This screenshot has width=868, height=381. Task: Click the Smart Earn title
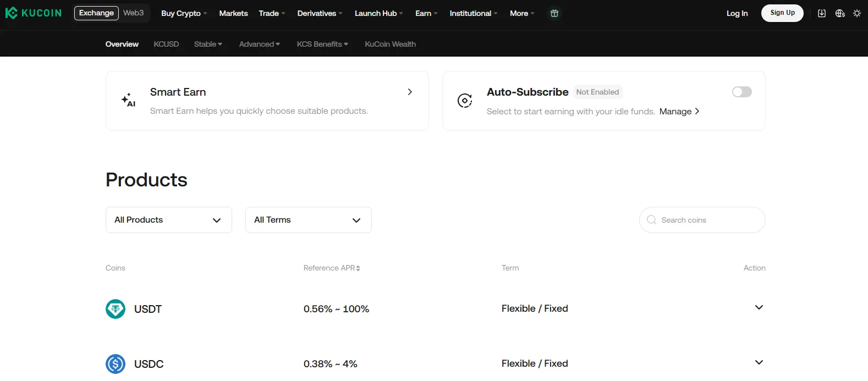178,92
